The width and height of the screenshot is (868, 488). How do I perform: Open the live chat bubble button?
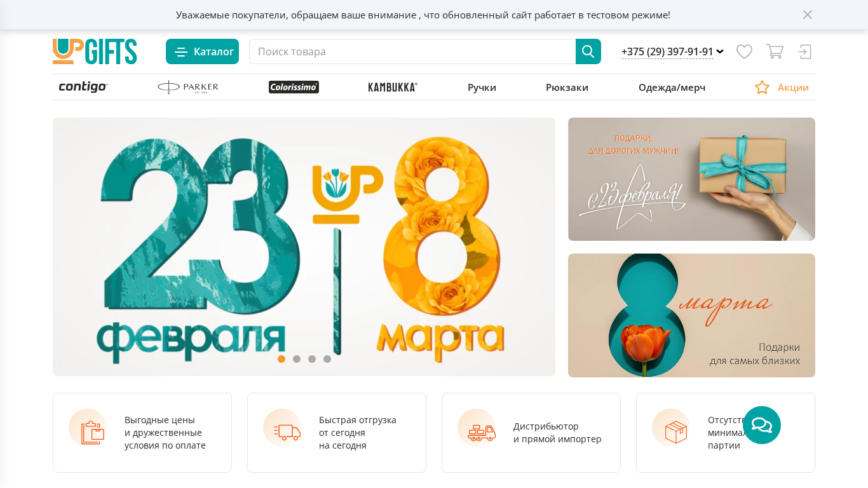(x=762, y=425)
